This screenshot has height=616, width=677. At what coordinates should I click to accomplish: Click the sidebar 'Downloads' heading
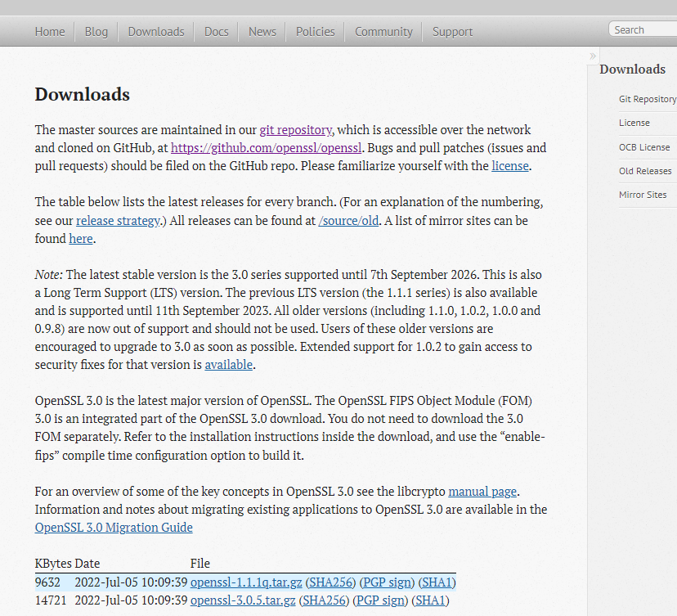tap(633, 70)
